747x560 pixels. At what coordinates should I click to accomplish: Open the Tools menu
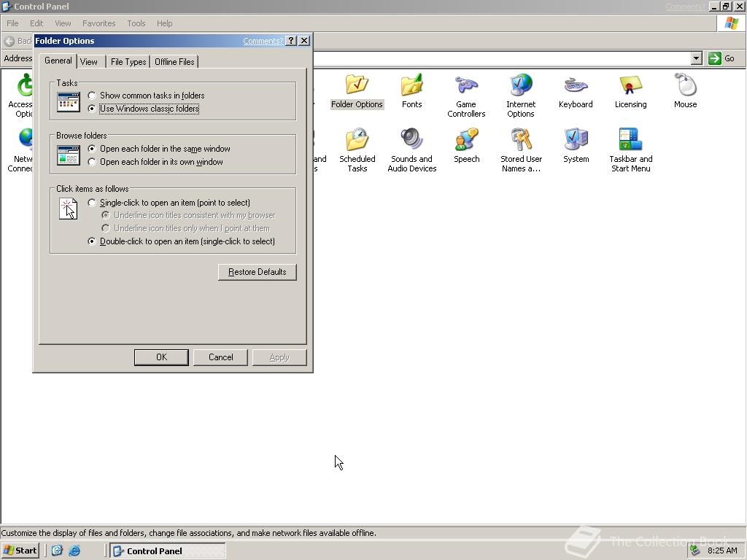coord(136,23)
